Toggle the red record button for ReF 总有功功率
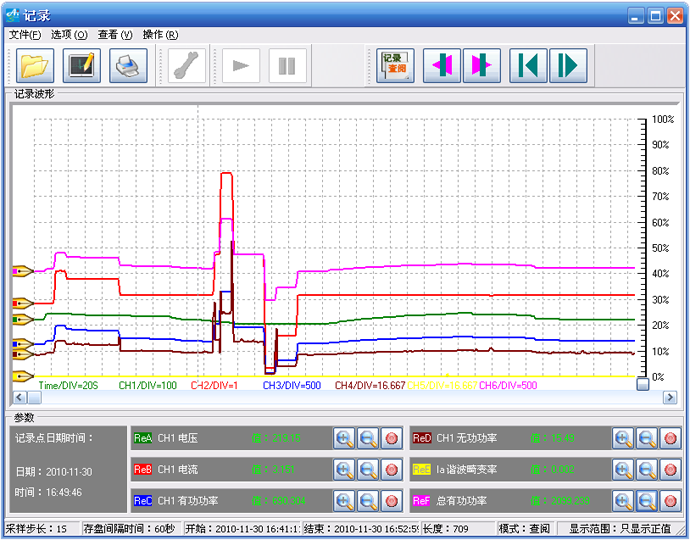Screen dimensions: 690x540 pos(669,499)
